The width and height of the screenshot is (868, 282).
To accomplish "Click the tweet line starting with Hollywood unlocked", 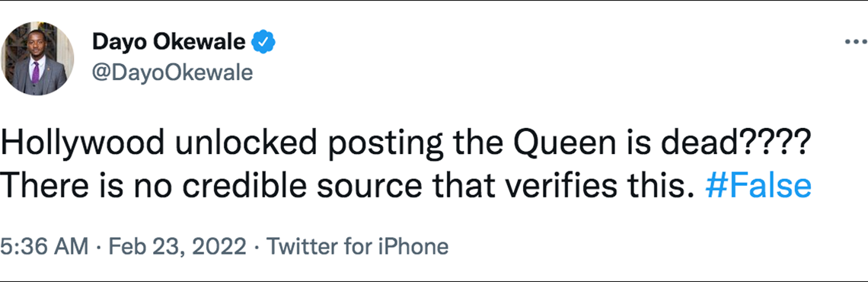I will 404,145.
